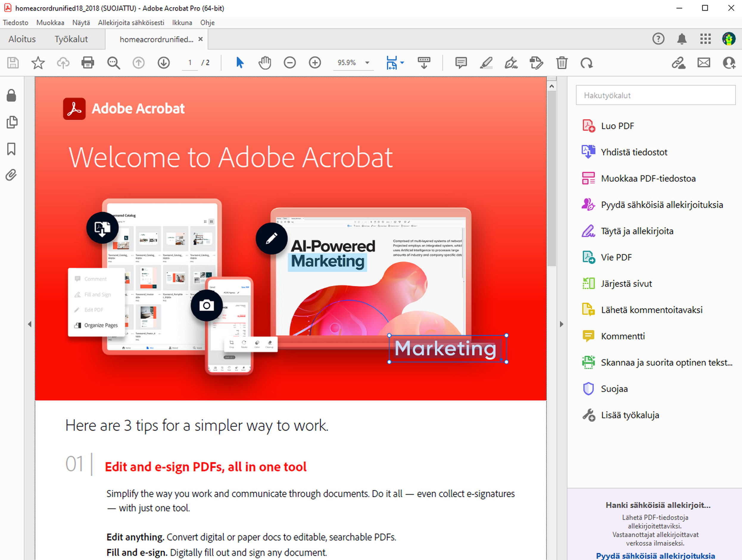
Task: Open the Näytä menu
Action: pos(81,22)
